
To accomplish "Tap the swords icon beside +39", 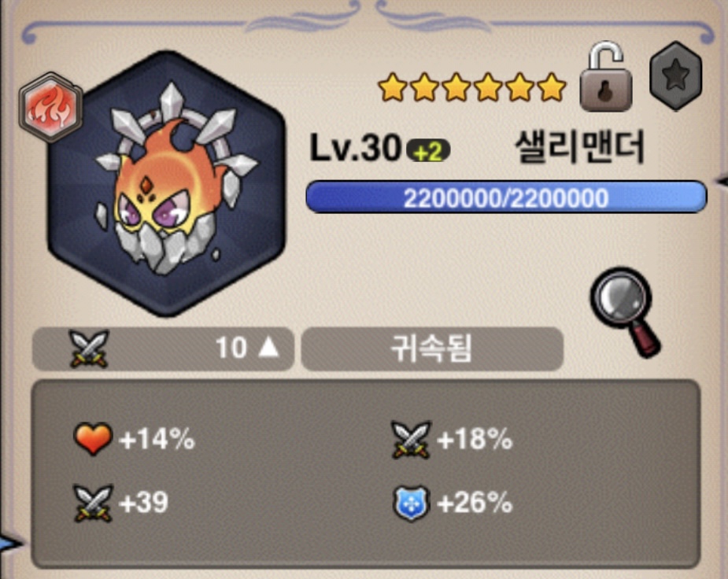I will tap(93, 503).
